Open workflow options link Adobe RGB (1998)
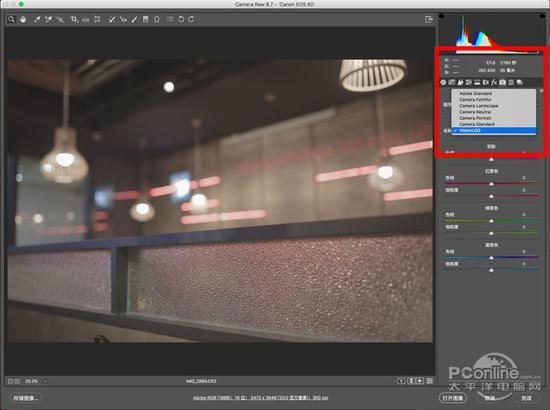The height and width of the screenshot is (410, 550). (260, 398)
